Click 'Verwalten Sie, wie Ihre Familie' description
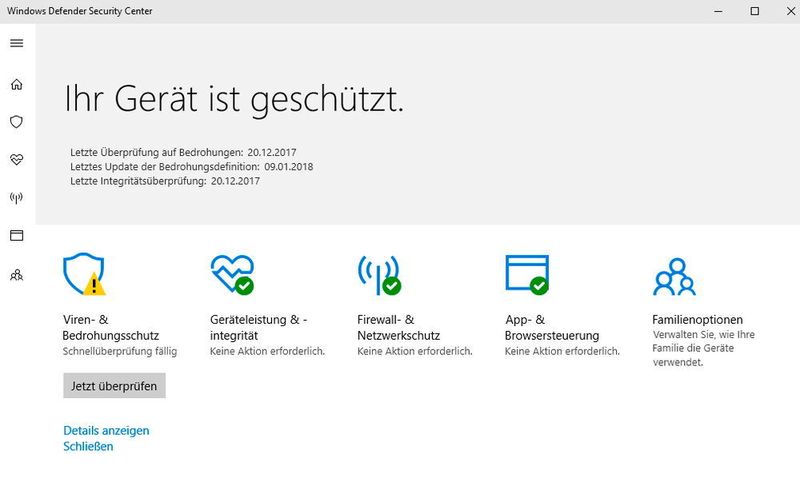 pyautogui.click(x=703, y=348)
